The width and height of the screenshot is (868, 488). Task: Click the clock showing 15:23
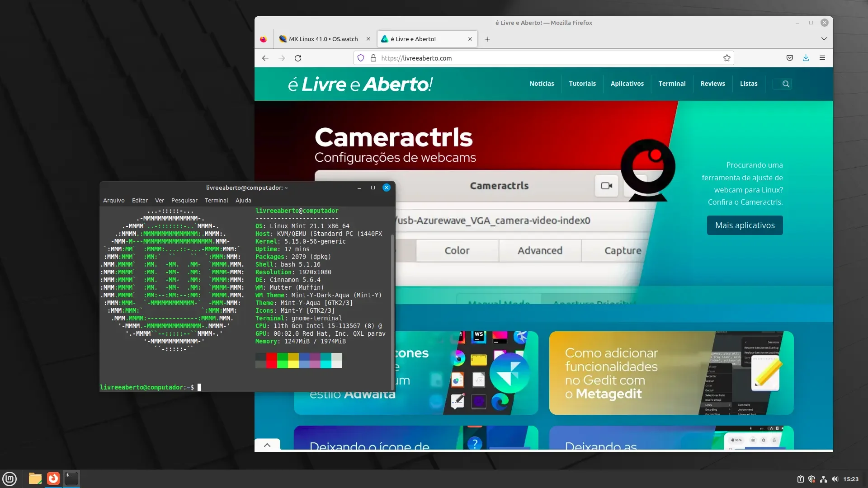click(x=851, y=479)
